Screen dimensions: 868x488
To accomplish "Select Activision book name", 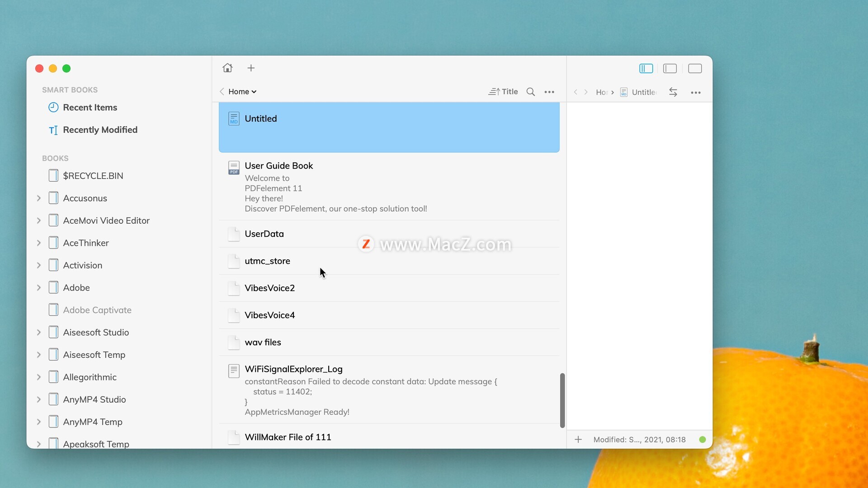I will coord(83,266).
